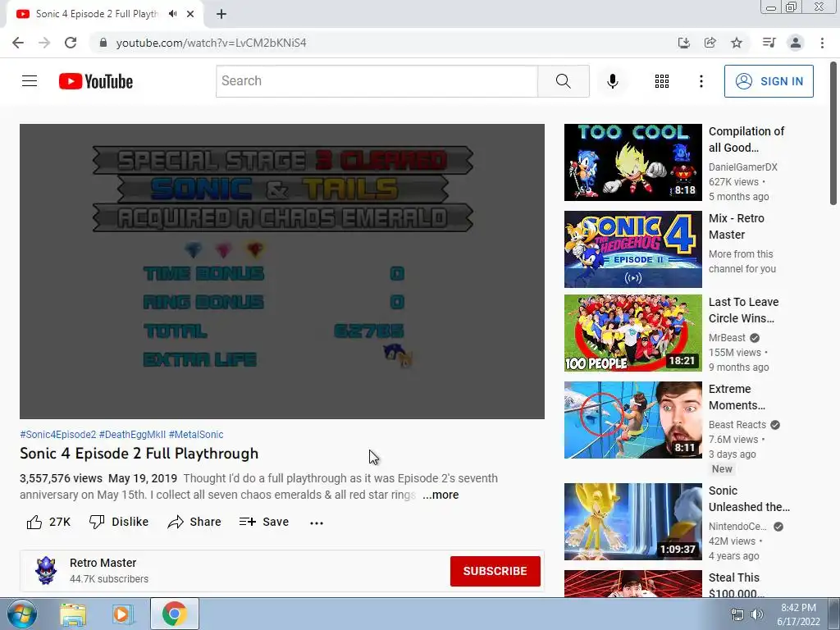Open Extreme Moments video thumbnail
Image resolution: width=840 pixels, height=630 pixels.
[632, 420]
